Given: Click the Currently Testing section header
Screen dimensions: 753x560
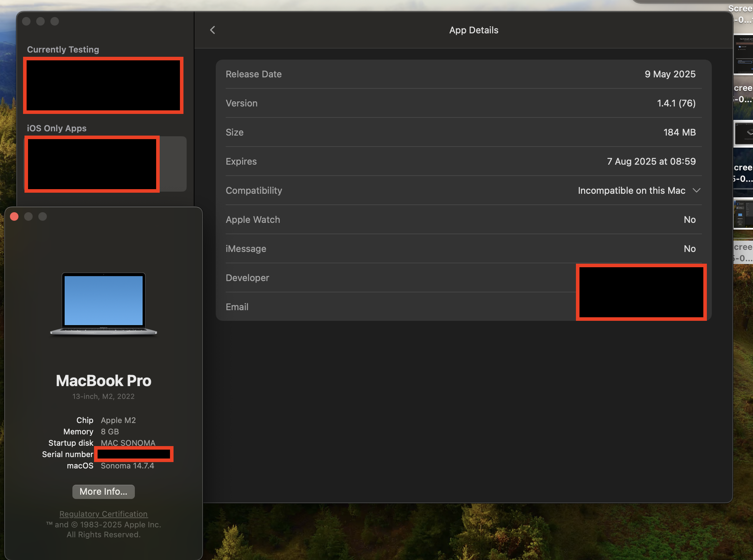Looking at the screenshot, I should 63,50.
